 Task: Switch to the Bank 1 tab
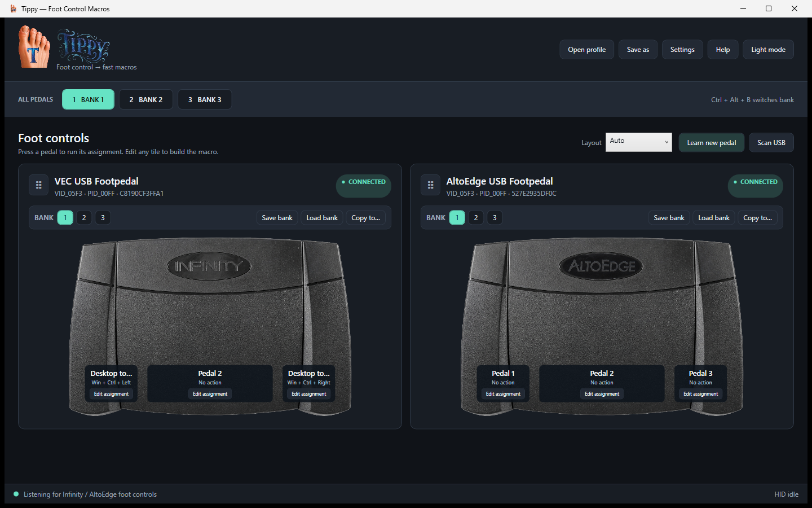tap(88, 99)
